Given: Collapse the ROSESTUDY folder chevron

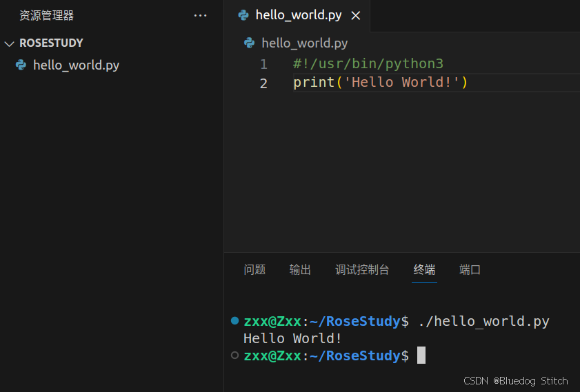Looking at the screenshot, I should point(9,43).
